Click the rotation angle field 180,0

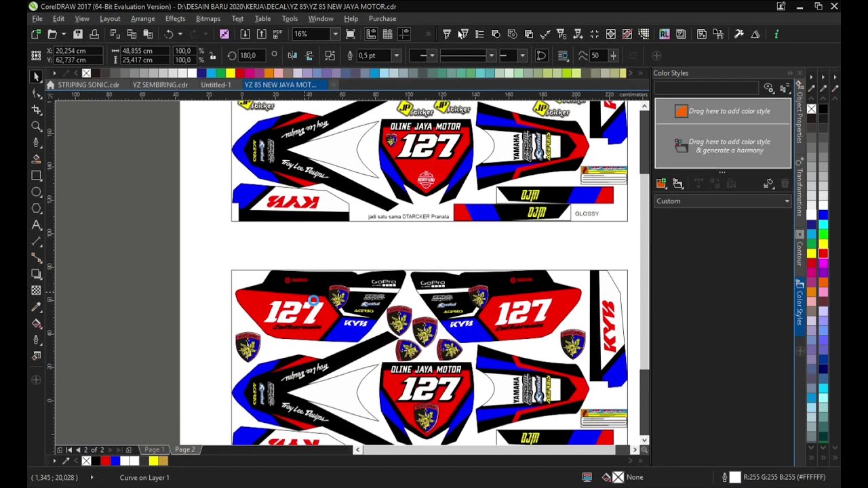pyautogui.click(x=252, y=56)
